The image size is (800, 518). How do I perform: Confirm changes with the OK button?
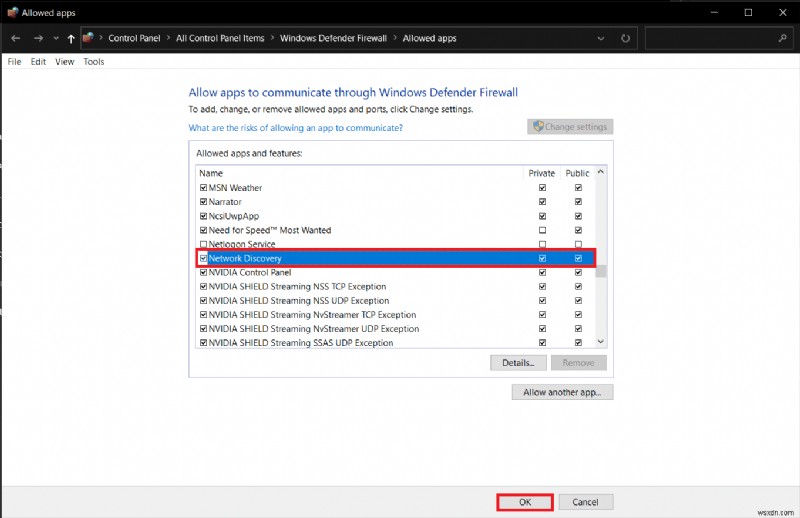pos(525,502)
